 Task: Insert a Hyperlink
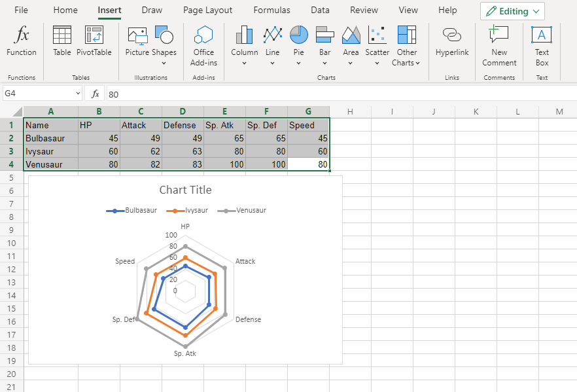coord(452,42)
